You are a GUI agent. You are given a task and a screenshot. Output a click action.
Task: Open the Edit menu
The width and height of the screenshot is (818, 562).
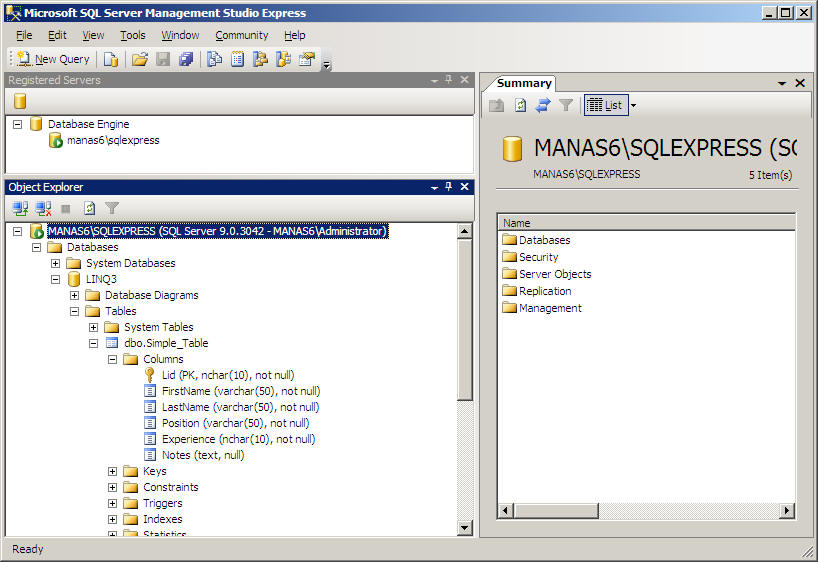point(57,35)
